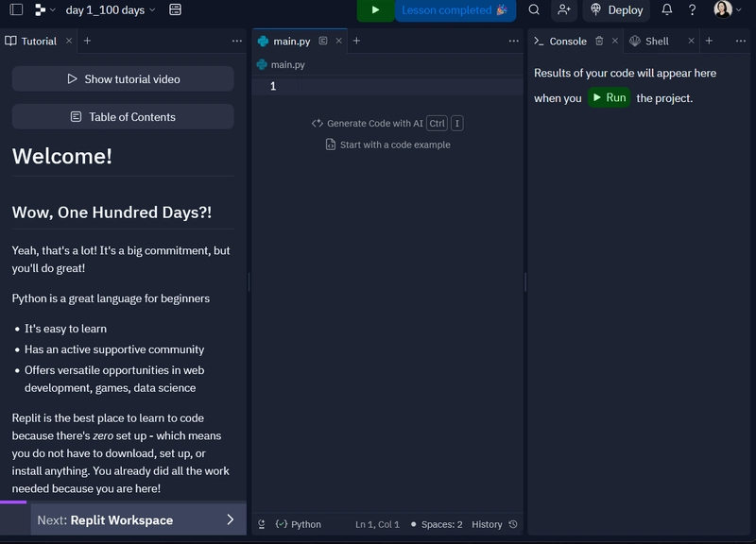Image resolution: width=756 pixels, height=544 pixels.
Task: Click the Deploy button
Action: point(617,10)
